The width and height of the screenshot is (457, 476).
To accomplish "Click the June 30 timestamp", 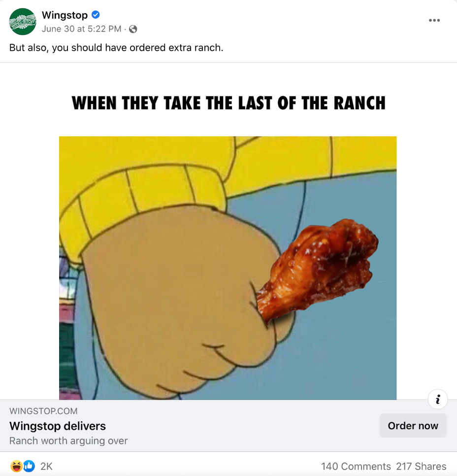I will click(81, 29).
